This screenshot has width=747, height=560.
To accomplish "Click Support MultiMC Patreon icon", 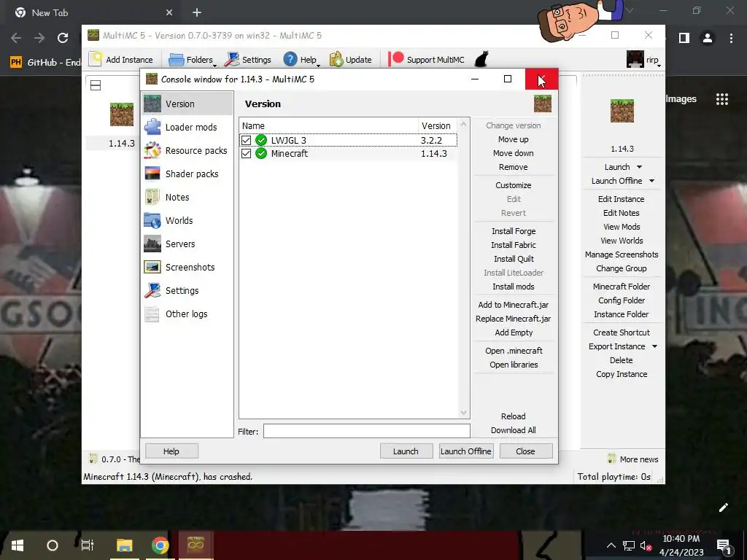I will tap(396, 59).
